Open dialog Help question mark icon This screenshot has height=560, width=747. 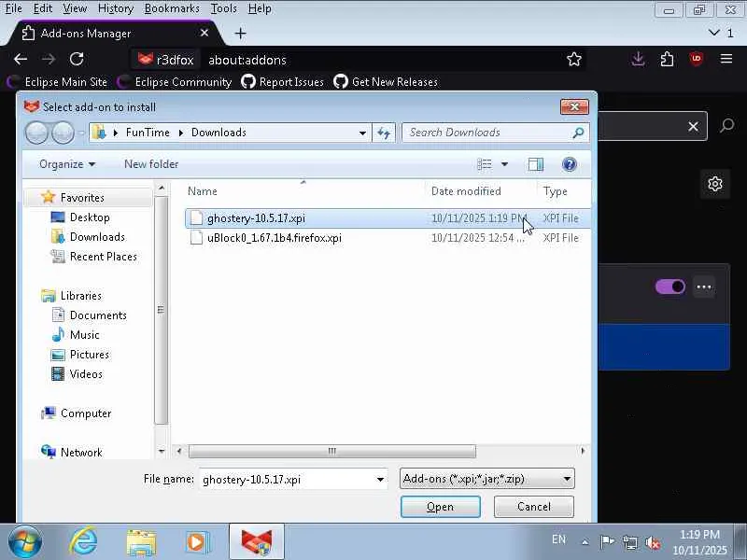click(x=569, y=164)
